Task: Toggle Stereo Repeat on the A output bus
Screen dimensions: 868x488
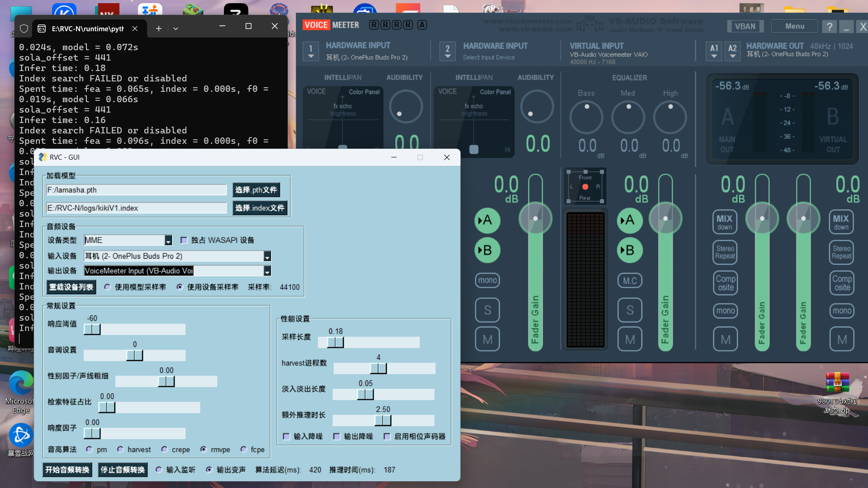Action: click(x=725, y=252)
